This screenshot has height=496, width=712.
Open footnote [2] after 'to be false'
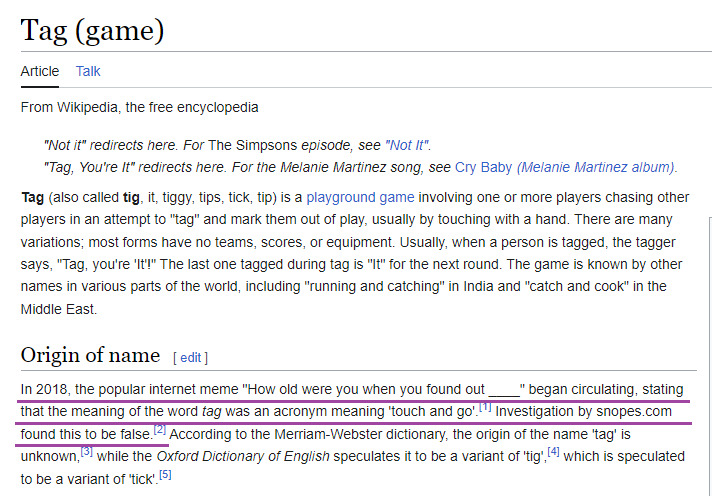(x=159, y=431)
